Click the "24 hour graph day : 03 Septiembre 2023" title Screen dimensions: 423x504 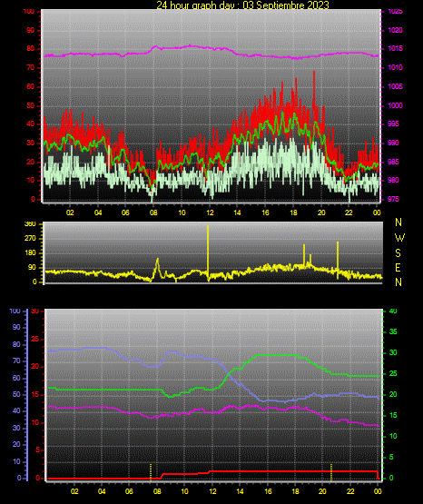pos(242,5)
